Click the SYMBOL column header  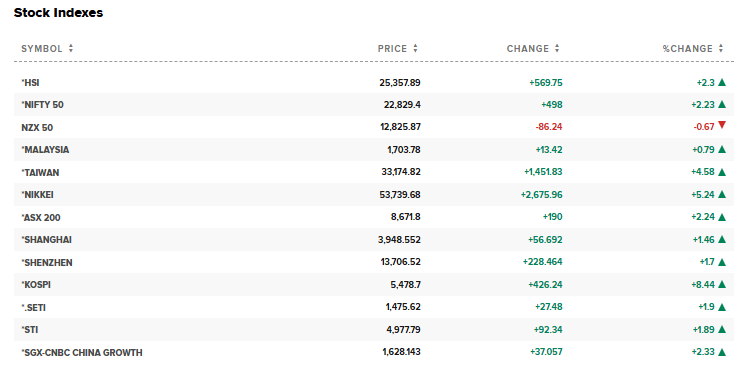42,48
